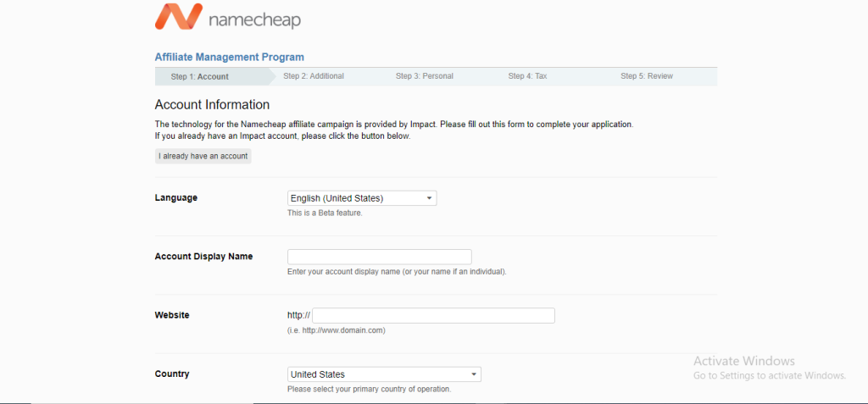Click the sentence about technology provided by Impact
The image size is (868, 404).
394,125
